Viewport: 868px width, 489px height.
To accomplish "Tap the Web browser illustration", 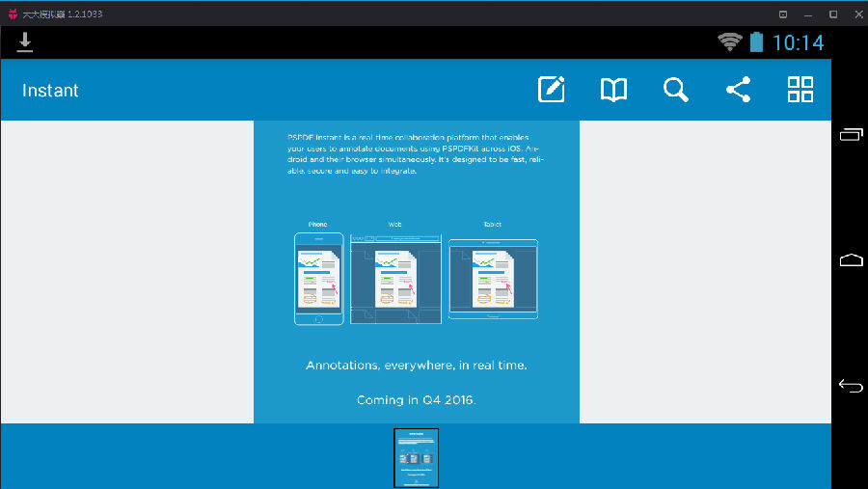I will [x=395, y=279].
